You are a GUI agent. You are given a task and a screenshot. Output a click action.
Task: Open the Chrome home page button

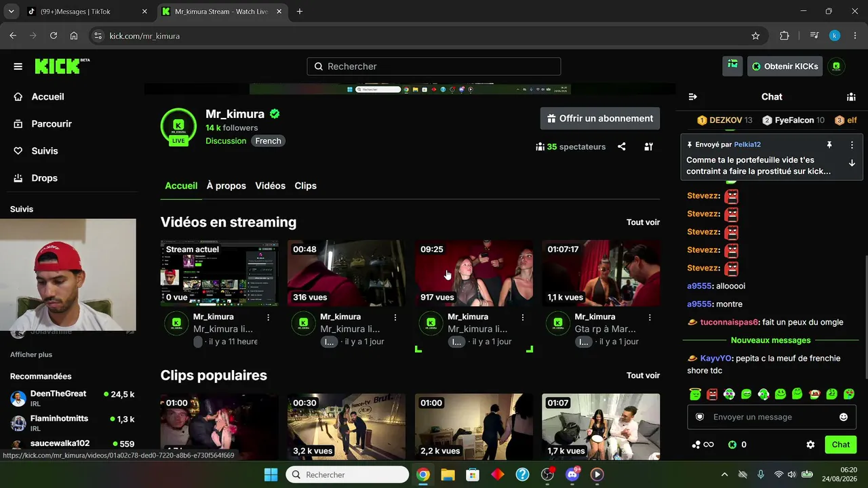click(74, 36)
